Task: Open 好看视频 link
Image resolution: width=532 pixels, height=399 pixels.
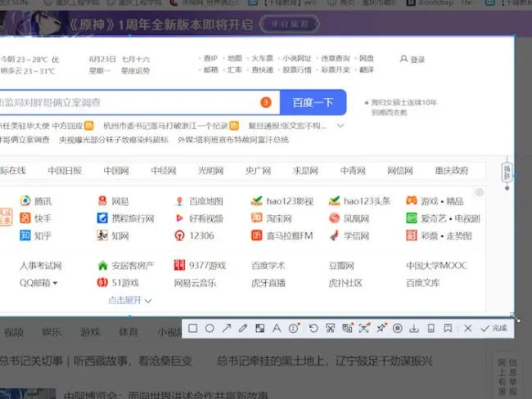Action: 206,218
